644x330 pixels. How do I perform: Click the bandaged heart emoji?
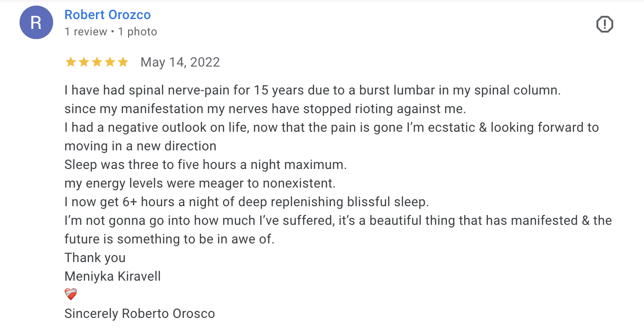point(71,295)
